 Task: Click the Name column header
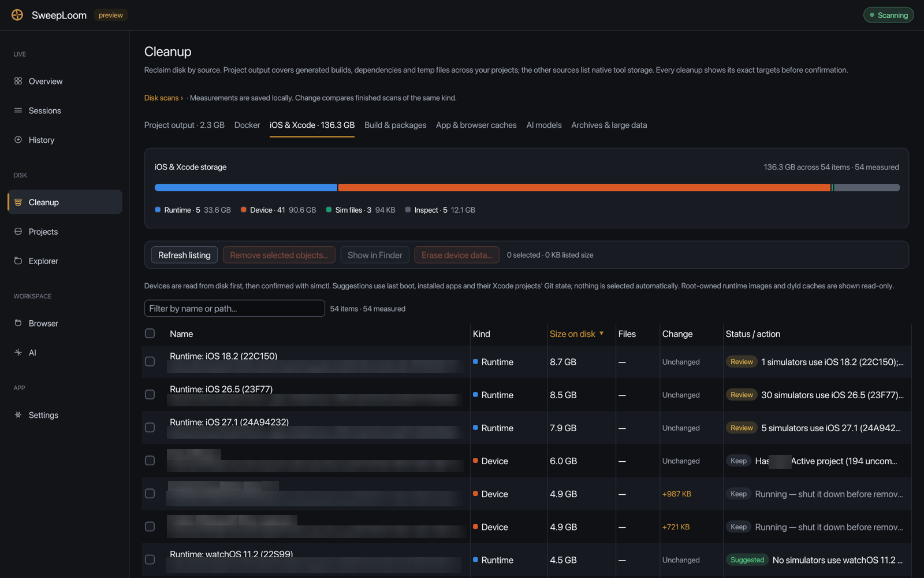click(x=181, y=334)
